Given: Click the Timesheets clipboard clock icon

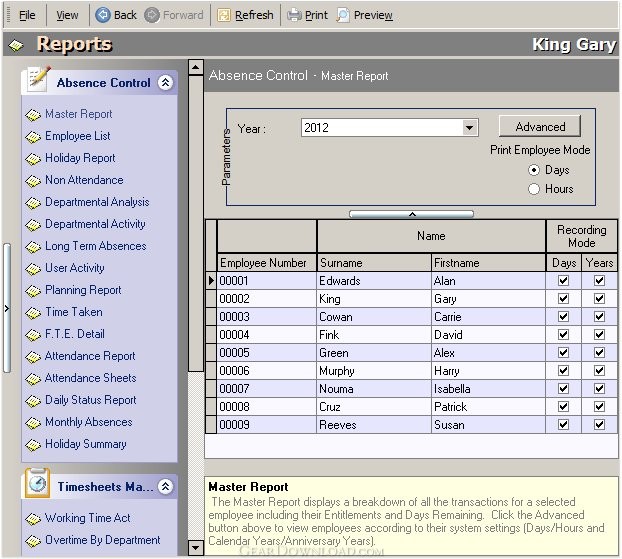Looking at the screenshot, I should (x=37, y=483).
